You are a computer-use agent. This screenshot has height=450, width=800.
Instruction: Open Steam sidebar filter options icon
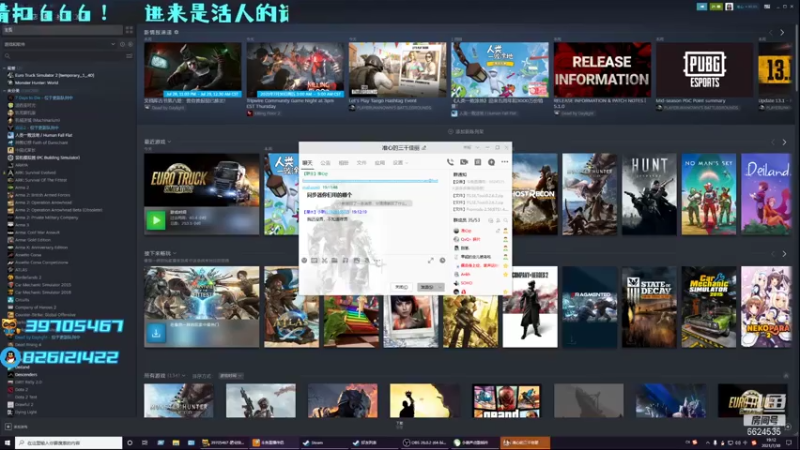click(x=129, y=56)
